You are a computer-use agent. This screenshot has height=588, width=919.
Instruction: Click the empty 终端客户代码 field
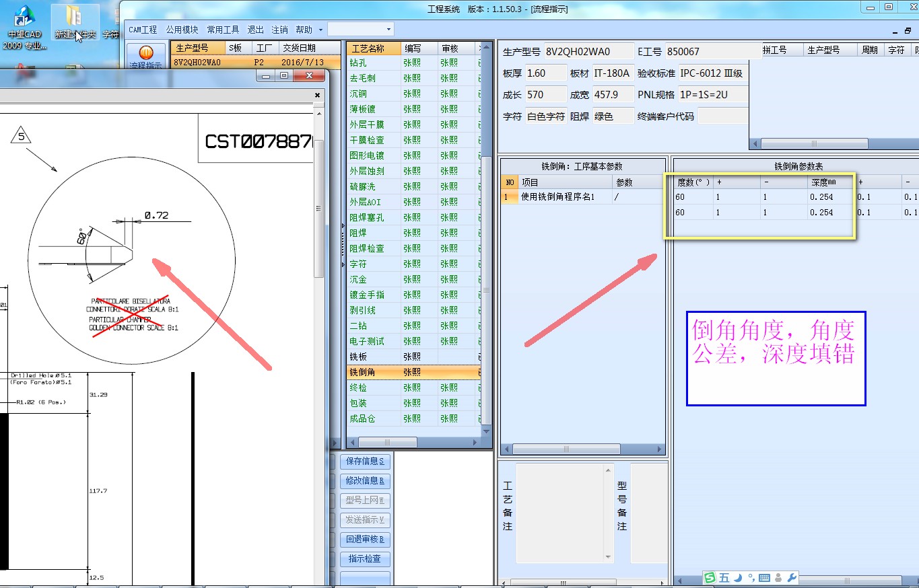click(722, 116)
